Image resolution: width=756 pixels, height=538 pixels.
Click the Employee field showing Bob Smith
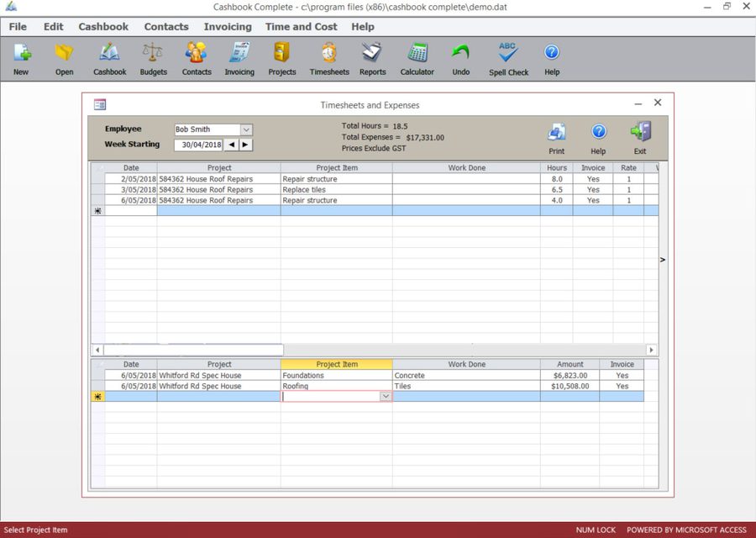[x=207, y=129]
